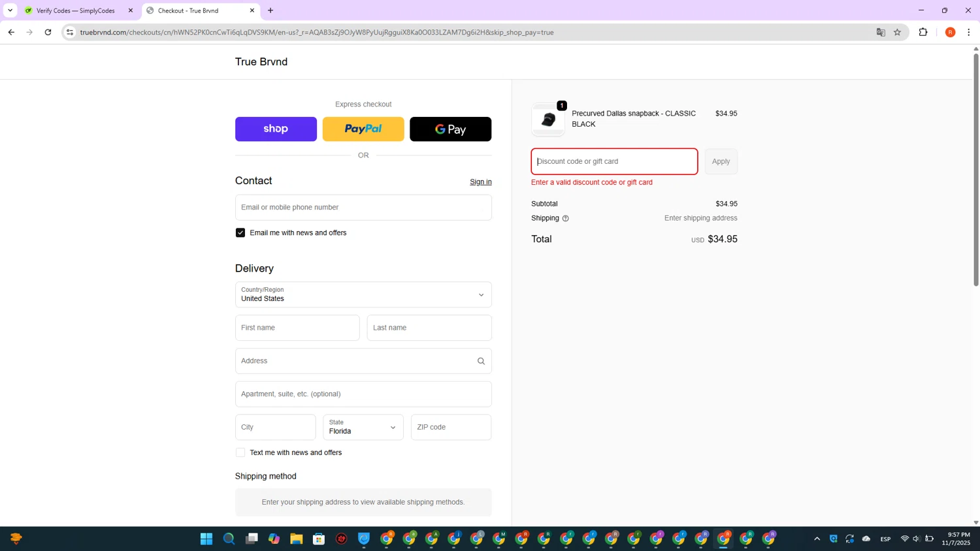
Task: Click the ESP language indicator
Action: point(885,539)
